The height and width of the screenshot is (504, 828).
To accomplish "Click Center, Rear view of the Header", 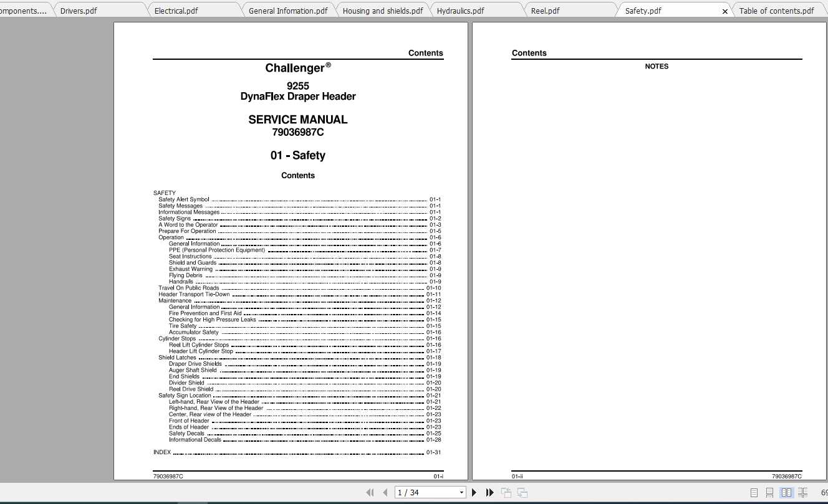I will click(x=305, y=414).
